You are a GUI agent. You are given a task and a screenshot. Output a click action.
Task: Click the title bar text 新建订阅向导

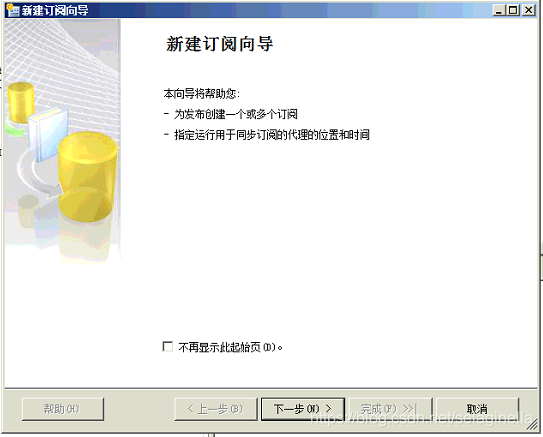[55, 10]
